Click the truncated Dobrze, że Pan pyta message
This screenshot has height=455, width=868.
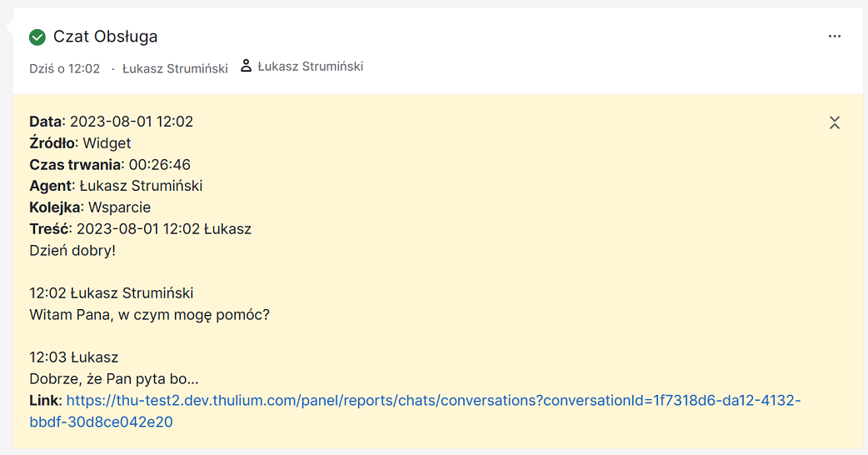[114, 378]
